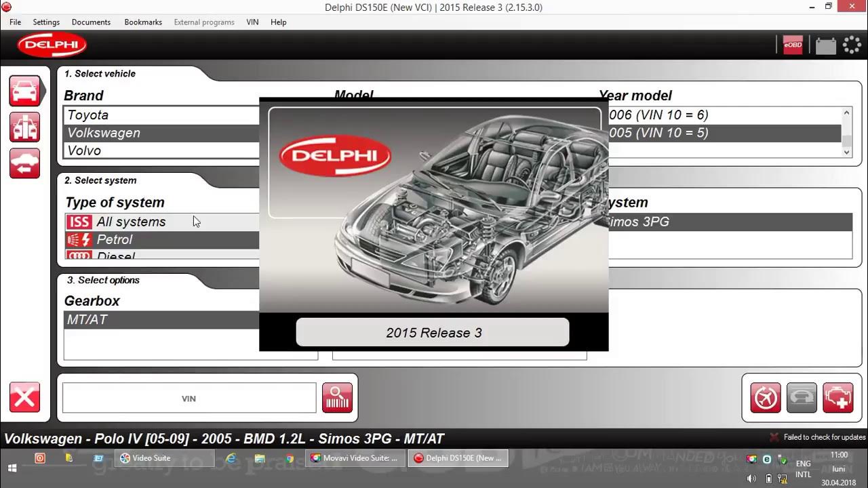This screenshot has height=488, width=868.
Task: Select MT/AT gearbox option
Action: 161,320
